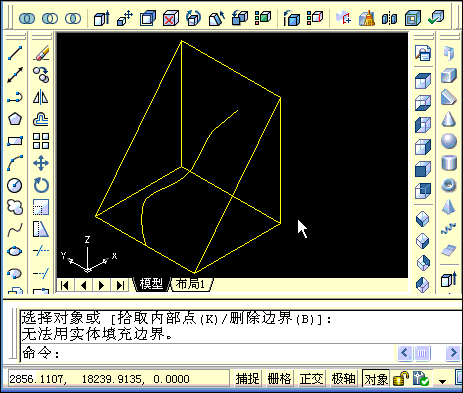Create a Pyramid solid
Viewport: 463px width, 393px height.
(449, 207)
